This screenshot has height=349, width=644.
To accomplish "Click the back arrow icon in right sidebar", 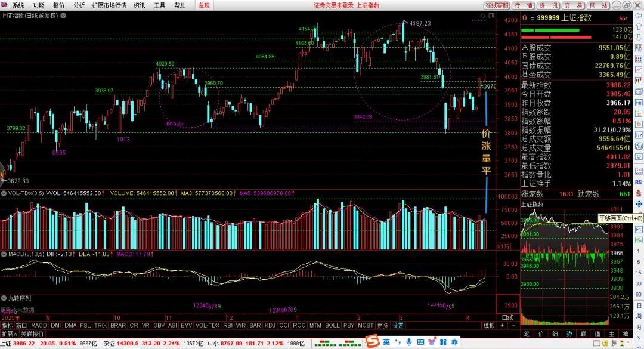I will (x=639, y=16).
